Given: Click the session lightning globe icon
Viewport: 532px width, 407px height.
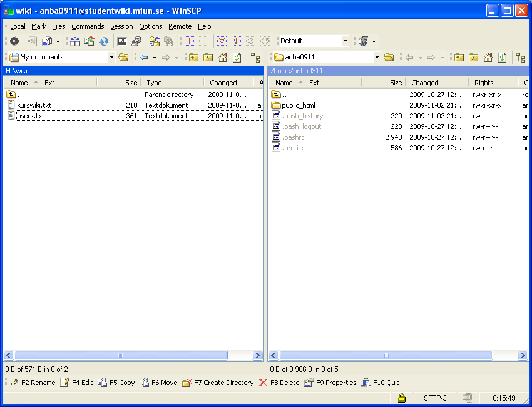Looking at the screenshot, I should (x=364, y=41).
